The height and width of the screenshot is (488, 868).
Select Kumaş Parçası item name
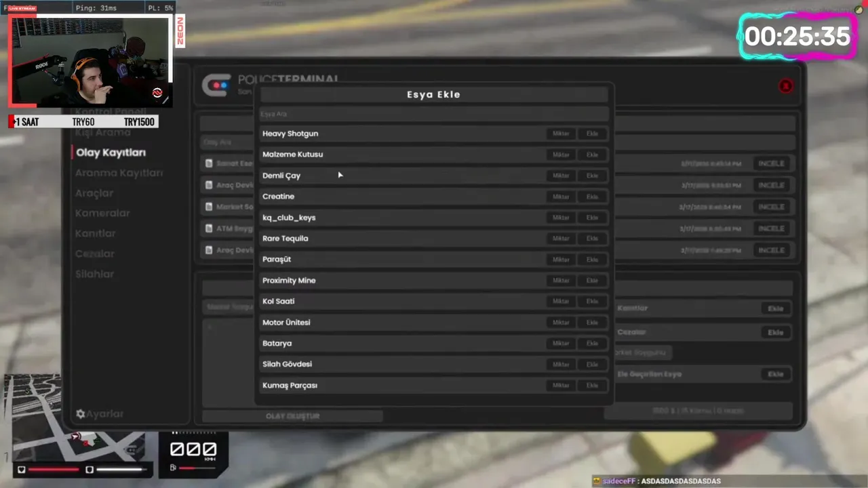click(290, 386)
